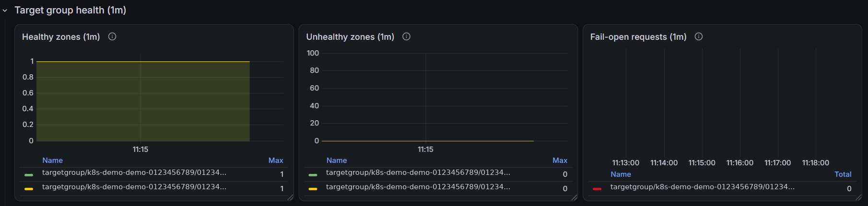Click the 100 y-axis label in Unhealthy zones
Image resolution: width=868 pixels, height=206 pixels.
tap(313, 53)
